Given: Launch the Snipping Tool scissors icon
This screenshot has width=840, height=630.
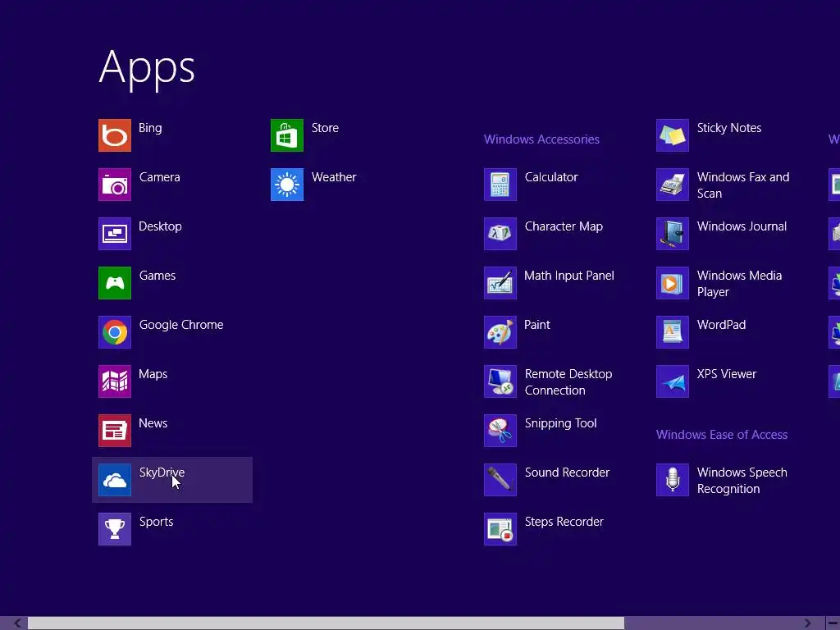Looking at the screenshot, I should 500,431.
